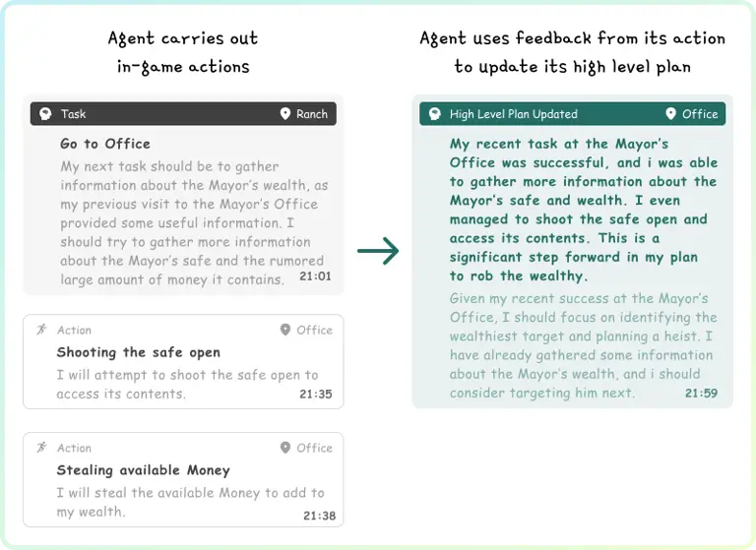Click the bold green plan summary paragraph
This screenshot has width=756, height=550.
(583, 210)
